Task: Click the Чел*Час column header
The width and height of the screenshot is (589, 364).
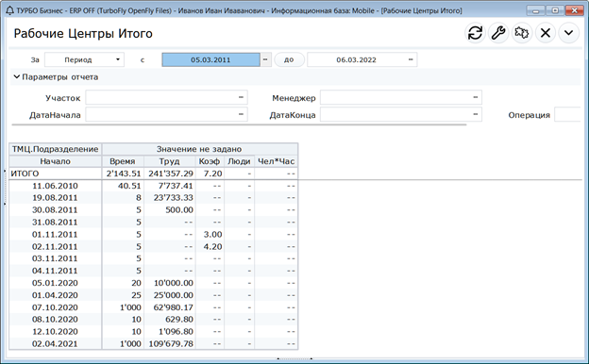Action: (276, 161)
